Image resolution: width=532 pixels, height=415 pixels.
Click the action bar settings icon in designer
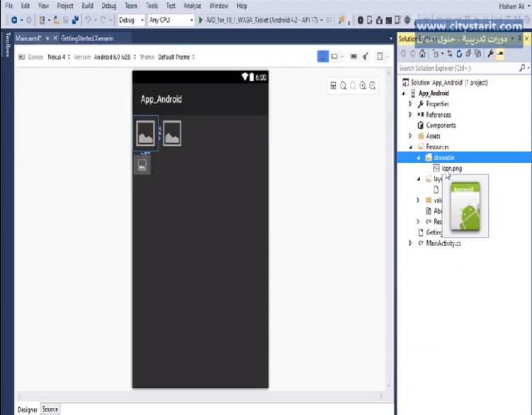pos(353,57)
